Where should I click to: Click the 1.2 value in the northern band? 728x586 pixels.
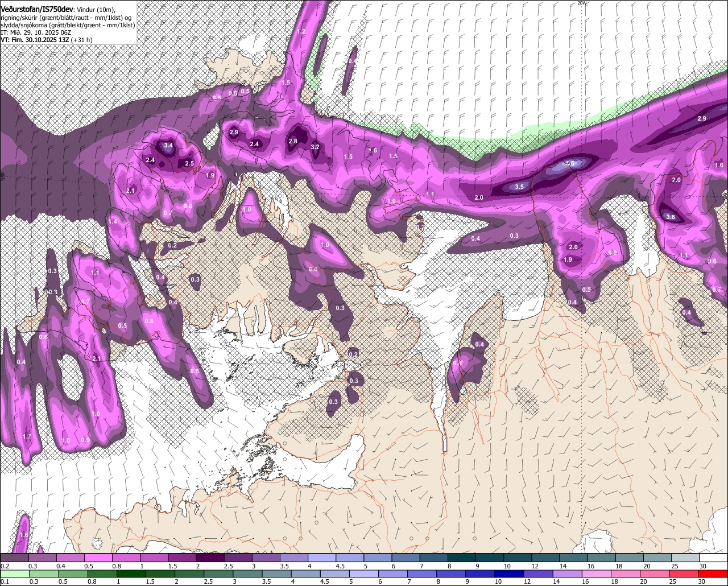301,31
